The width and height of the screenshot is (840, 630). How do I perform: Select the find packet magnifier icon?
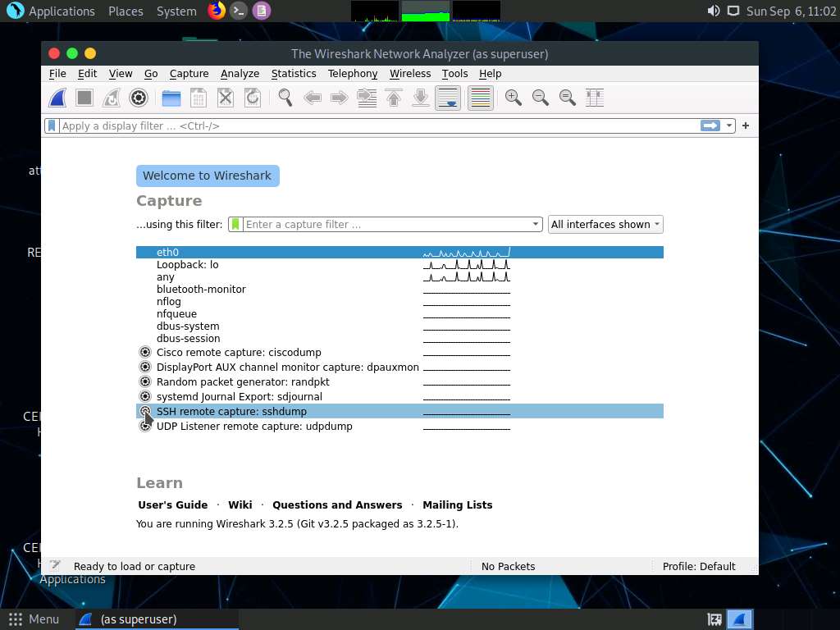285,98
